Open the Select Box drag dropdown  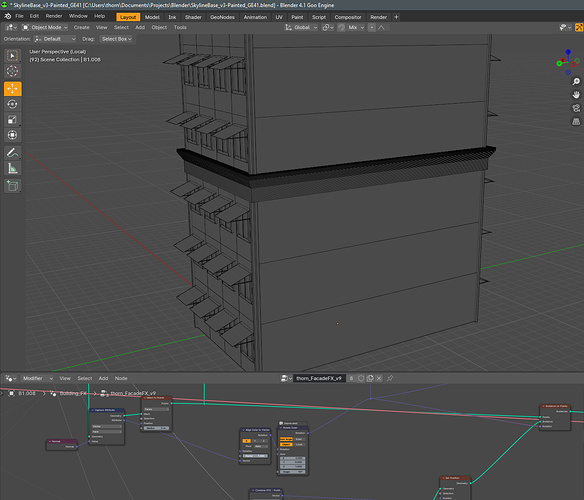[117, 39]
